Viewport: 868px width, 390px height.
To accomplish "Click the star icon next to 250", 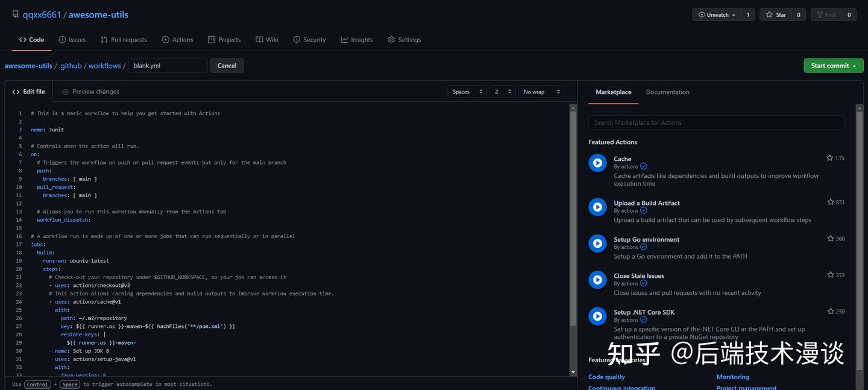I will click(x=831, y=312).
